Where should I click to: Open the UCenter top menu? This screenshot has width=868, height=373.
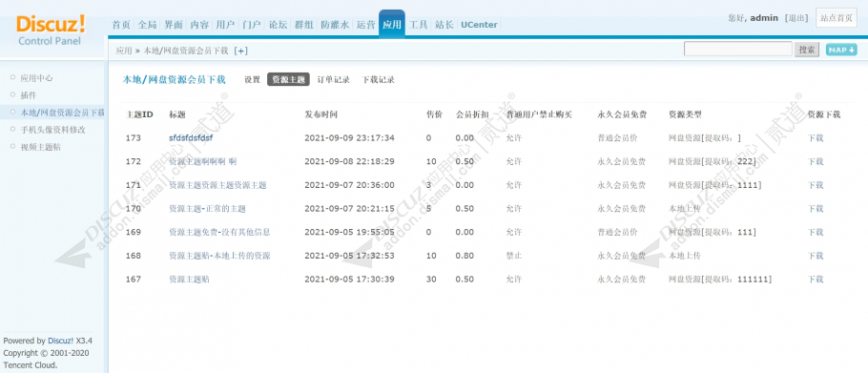[x=479, y=25]
